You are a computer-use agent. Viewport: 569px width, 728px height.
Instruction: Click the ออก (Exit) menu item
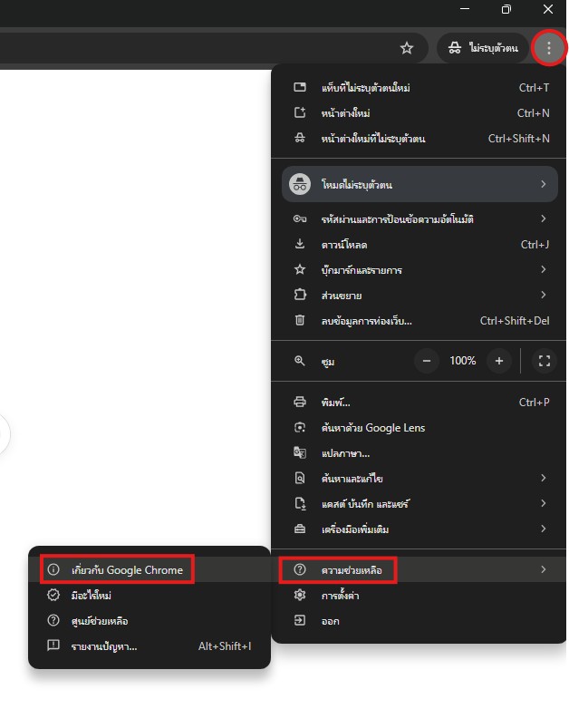click(330, 621)
